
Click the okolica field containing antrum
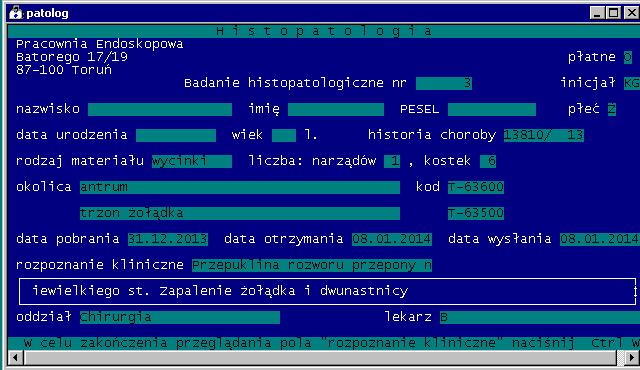pyautogui.click(x=240, y=187)
